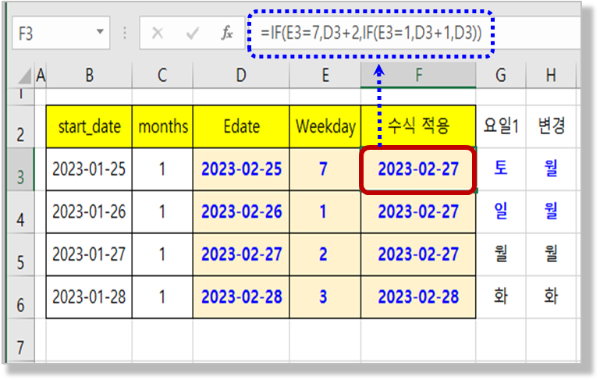Confirm formula entry with checkmark icon
600x380 pixels.
pyautogui.click(x=192, y=33)
